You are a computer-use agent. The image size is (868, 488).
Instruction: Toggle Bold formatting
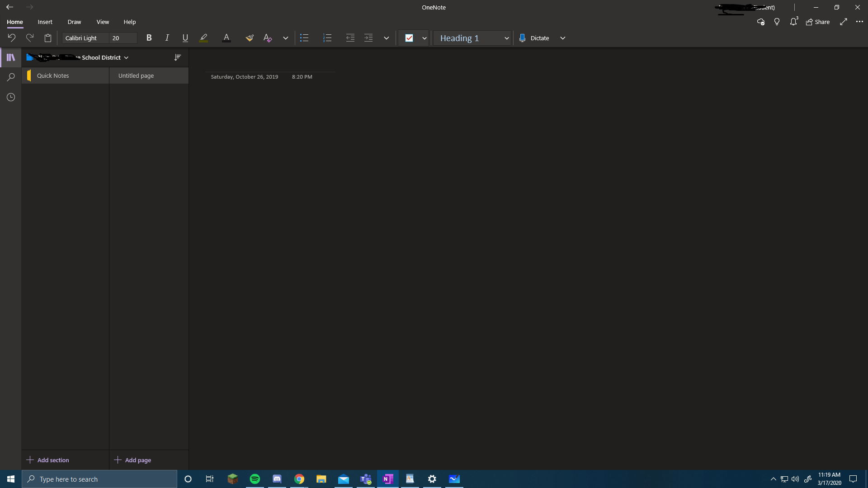coord(149,38)
